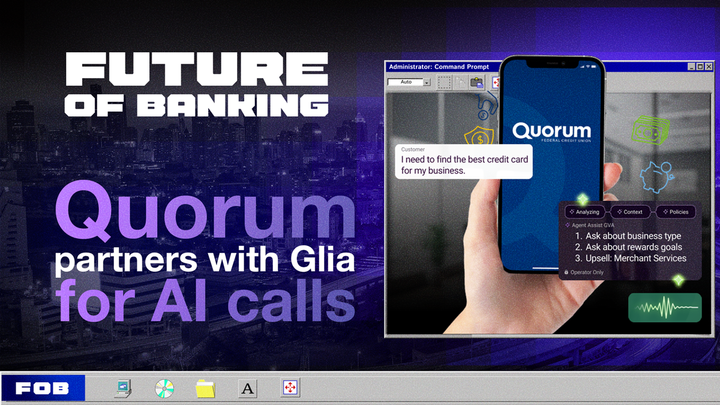This screenshot has width=720, height=405.
Task: Click 'Upsell: Merchant Services' suggestion
Action: (636, 259)
